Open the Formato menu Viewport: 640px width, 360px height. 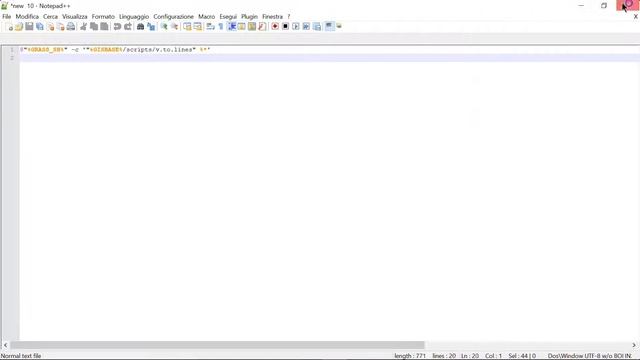[x=103, y=17]
